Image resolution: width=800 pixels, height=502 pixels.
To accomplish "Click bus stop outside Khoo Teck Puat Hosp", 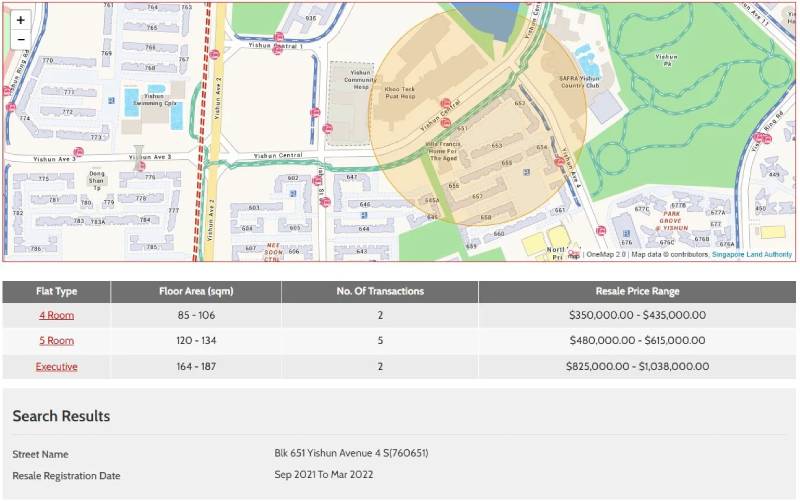I will pyautogui.click(x=447, y=102).
